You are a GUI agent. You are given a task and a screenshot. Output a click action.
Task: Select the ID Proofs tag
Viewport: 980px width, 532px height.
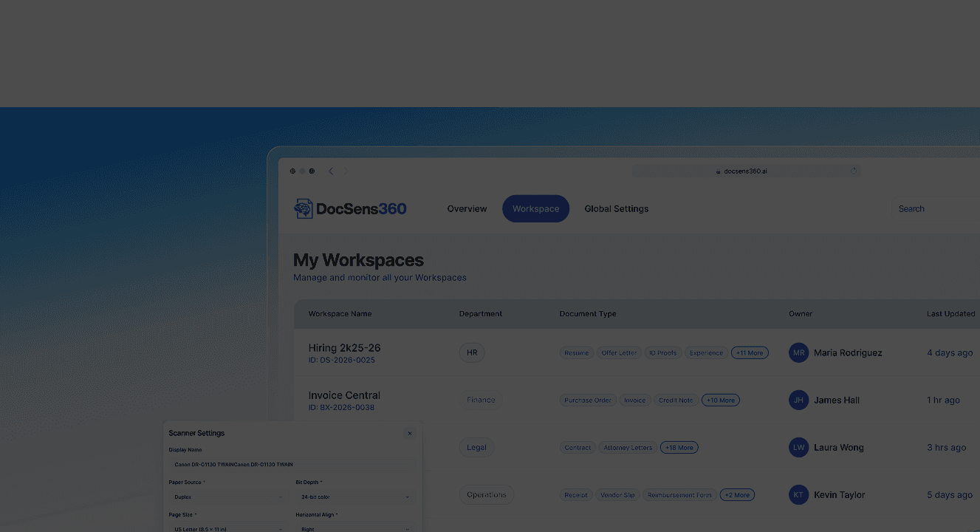[x=662, y=353]
